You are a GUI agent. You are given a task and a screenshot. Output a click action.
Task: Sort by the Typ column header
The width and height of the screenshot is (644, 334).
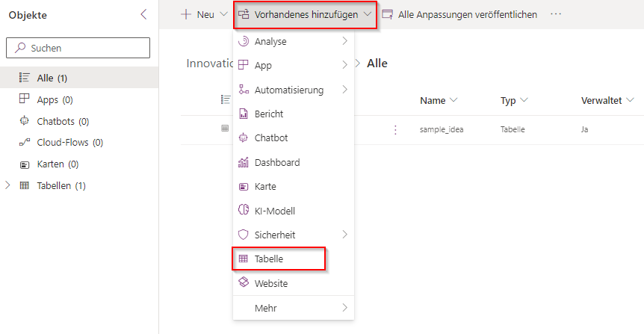click(x=514, y=100)
